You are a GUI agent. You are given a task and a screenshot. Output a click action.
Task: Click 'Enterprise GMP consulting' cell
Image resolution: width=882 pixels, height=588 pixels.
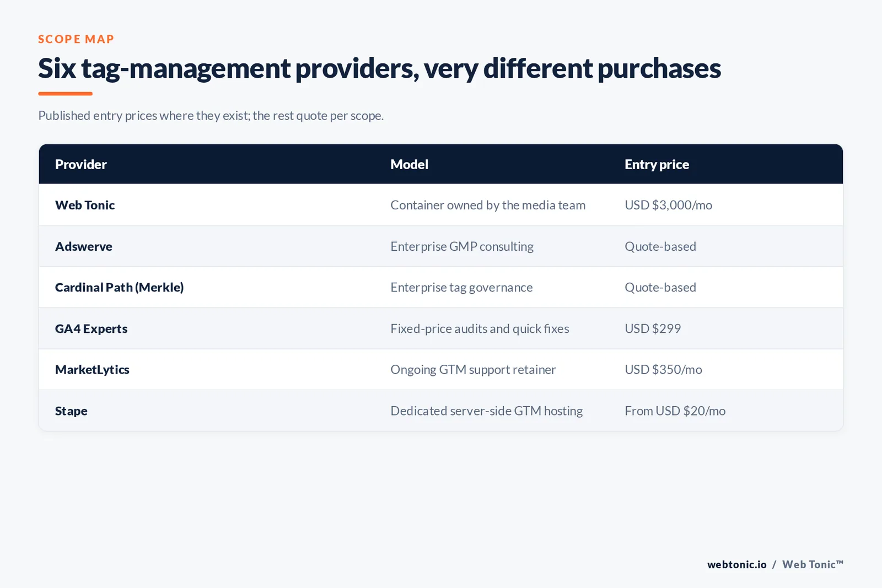pyautogui.click(x=462, y=246)
